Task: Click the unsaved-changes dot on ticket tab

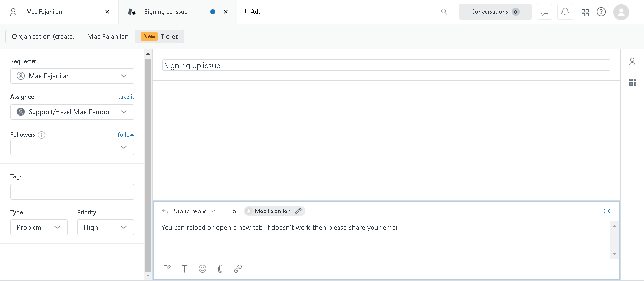Action: [213, 12]
